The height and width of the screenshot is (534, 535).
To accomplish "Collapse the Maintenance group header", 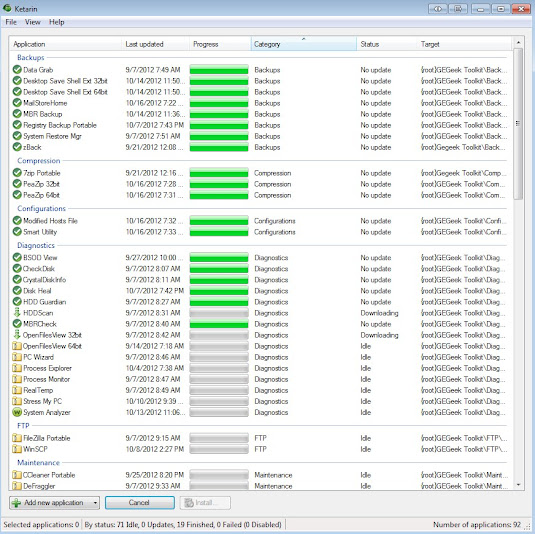I will (x=38, y=462).
